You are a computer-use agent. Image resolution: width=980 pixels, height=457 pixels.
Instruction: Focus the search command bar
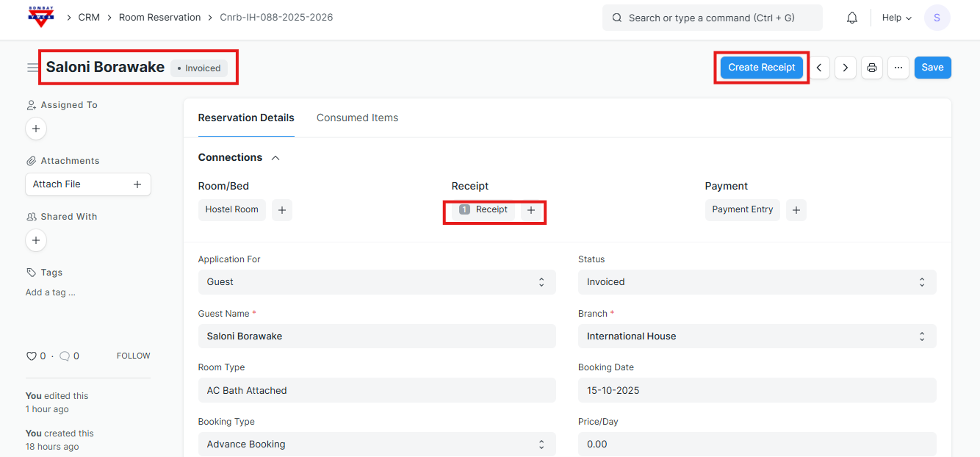pos(711,18)
